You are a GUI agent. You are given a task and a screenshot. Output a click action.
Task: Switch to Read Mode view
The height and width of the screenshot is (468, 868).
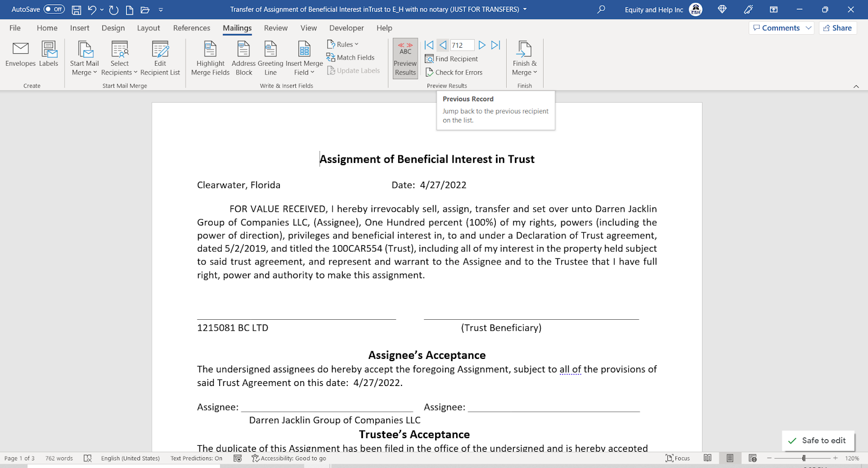pyautogui.click(x=707, y=458)
